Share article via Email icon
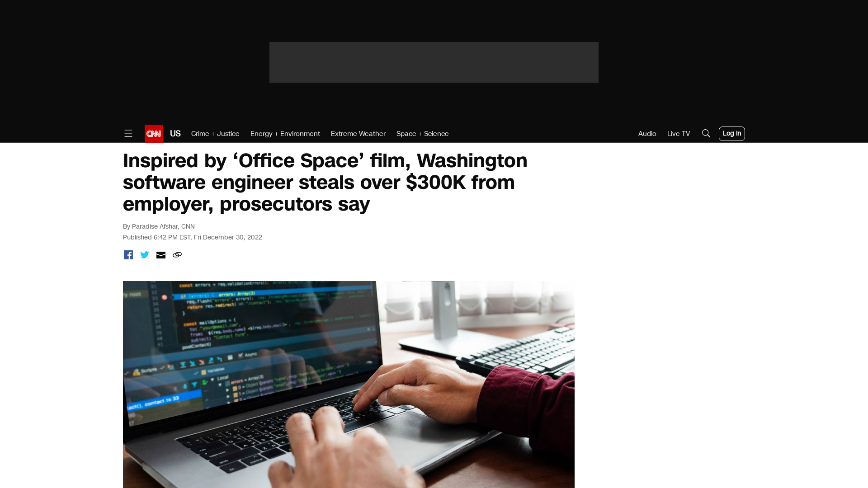This screenshot has height=488, width=868. point(160,254)
